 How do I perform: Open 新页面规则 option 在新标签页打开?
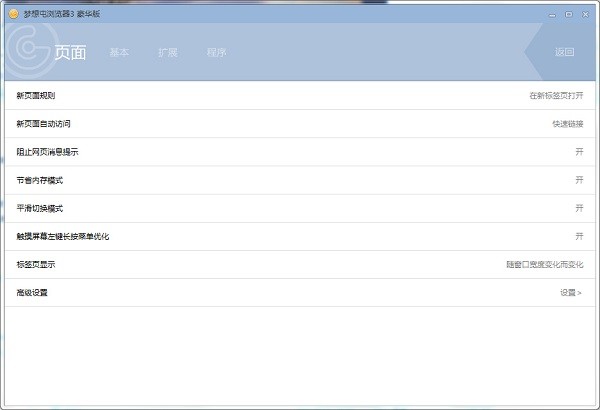coord(556,96)
